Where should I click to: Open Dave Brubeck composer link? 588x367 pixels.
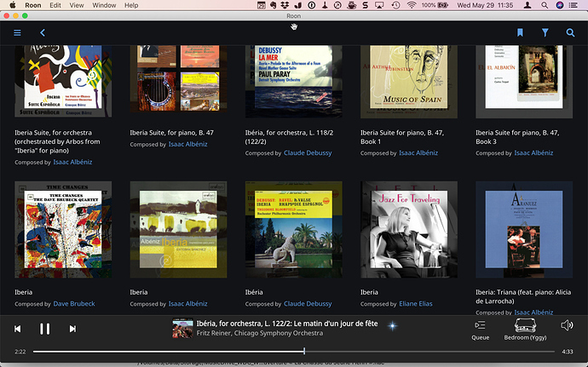point(74,304)
